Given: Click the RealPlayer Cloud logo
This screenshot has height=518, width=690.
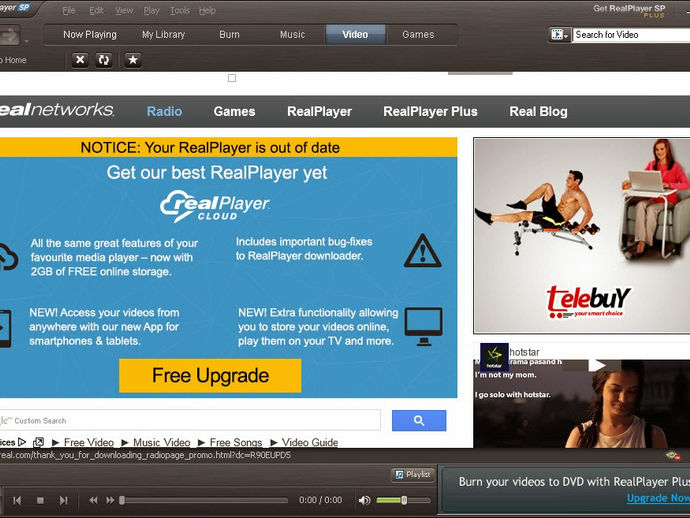Looking at the screenshot, I should click(215, 206).
